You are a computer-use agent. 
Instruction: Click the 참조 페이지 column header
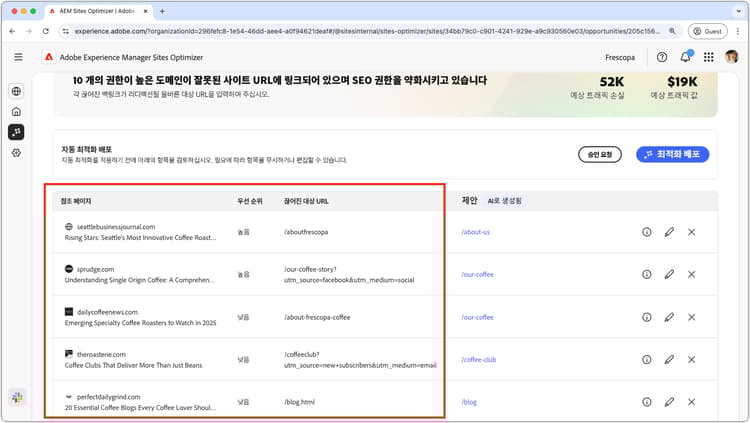(76, 201)
